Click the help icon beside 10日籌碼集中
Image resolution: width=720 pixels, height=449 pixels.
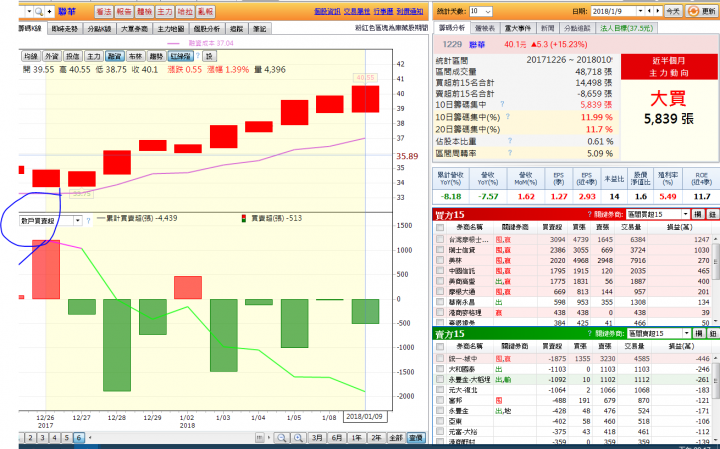[x=502, y=104]
